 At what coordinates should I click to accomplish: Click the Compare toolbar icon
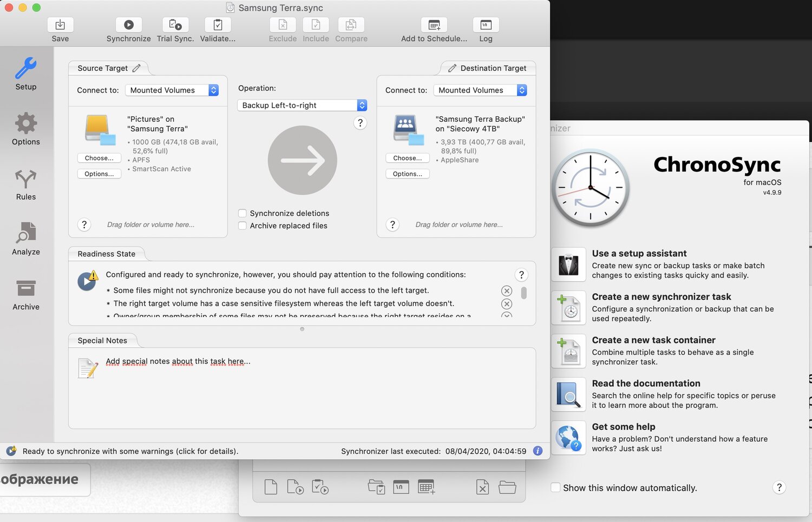[x=351, y=25]
